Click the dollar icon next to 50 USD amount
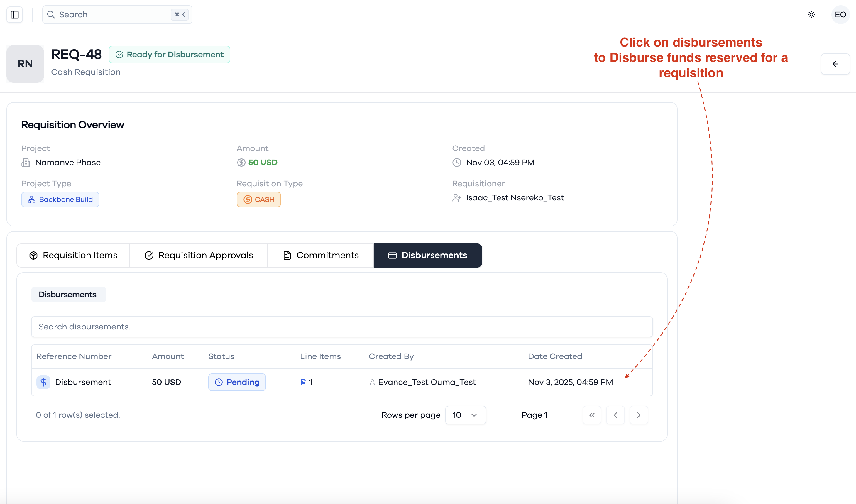 pos(241,163)
